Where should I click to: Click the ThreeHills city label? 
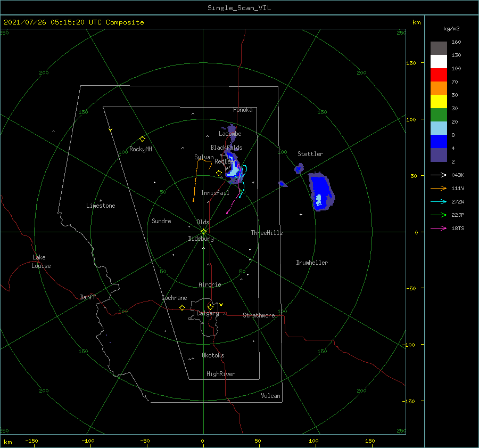[267, 233]
